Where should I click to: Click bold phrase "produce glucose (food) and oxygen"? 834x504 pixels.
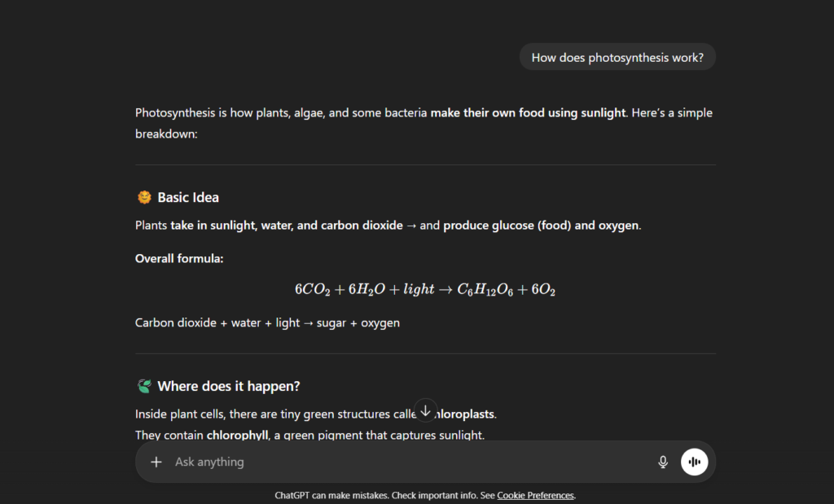(541, 225)
